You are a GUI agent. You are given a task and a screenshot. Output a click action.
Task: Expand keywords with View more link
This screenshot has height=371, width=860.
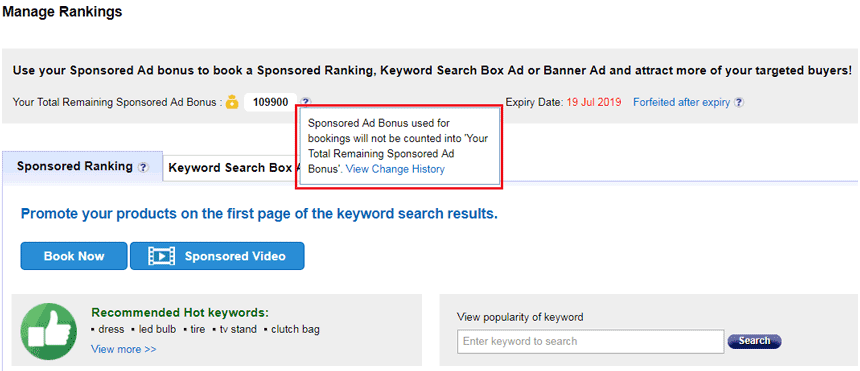124,349
